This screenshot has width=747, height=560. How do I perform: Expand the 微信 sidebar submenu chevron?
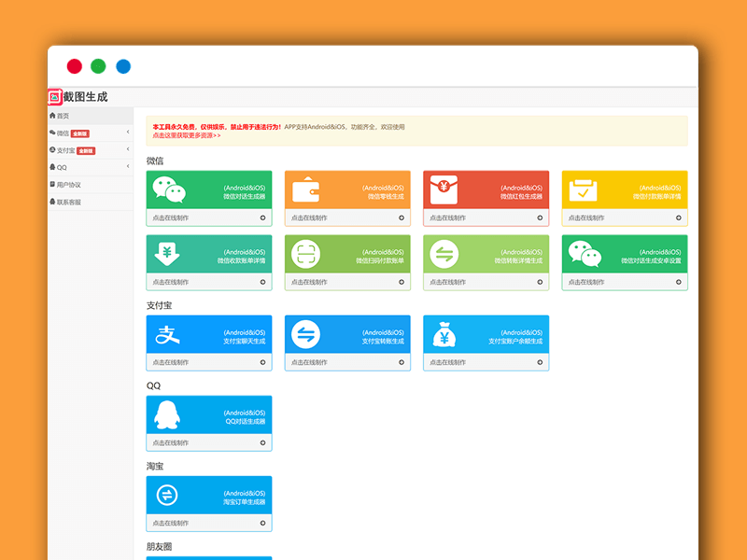128,132
